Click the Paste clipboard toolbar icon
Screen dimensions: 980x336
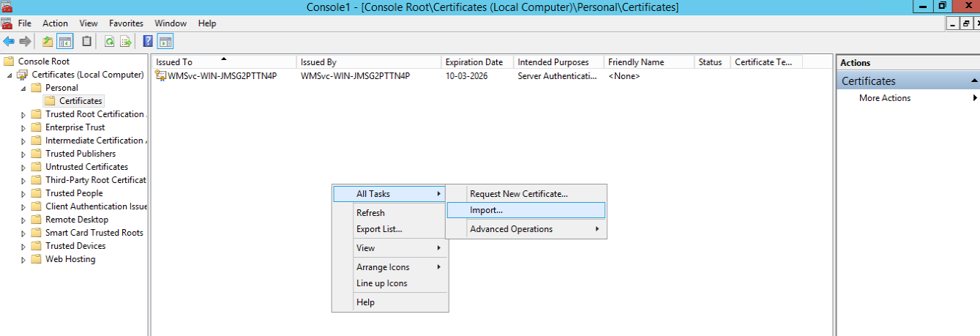(x=87, y=42)
